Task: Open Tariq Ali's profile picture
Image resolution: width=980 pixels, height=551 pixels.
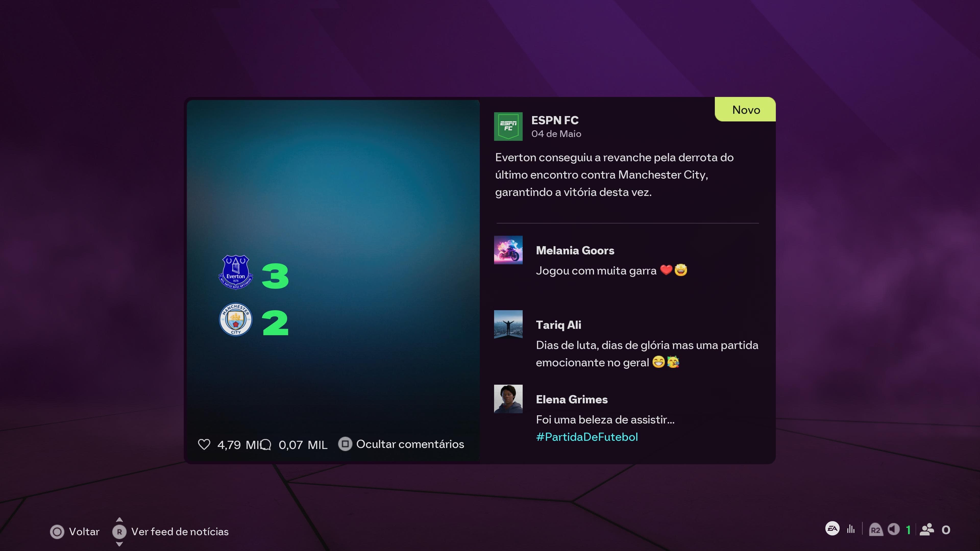Action: tap(508, 324)
